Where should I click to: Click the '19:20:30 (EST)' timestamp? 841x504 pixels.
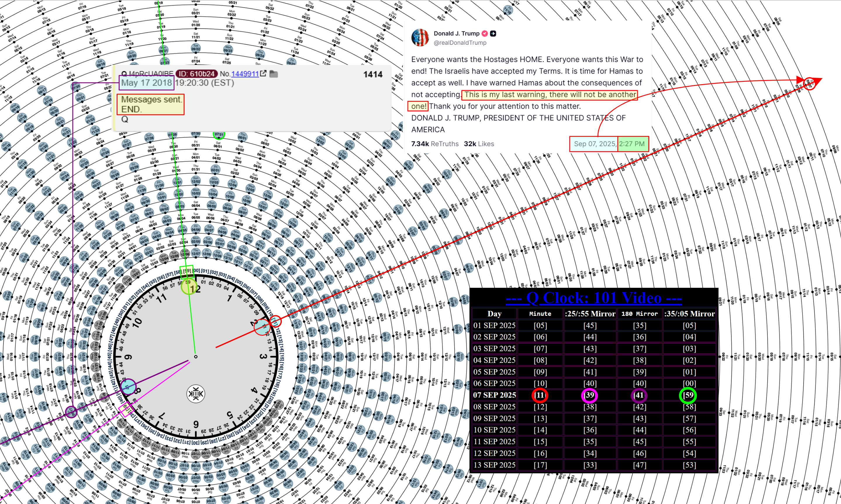point(205,82)
